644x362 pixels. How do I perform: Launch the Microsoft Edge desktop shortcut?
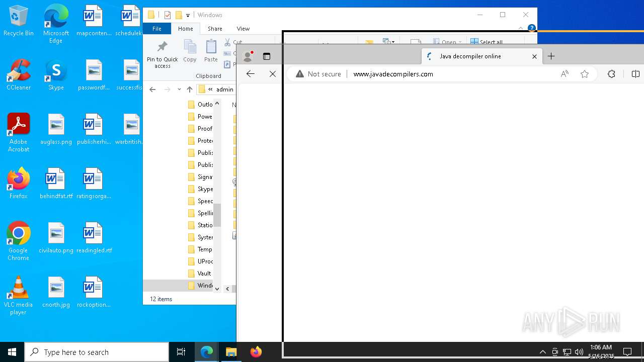56,24
